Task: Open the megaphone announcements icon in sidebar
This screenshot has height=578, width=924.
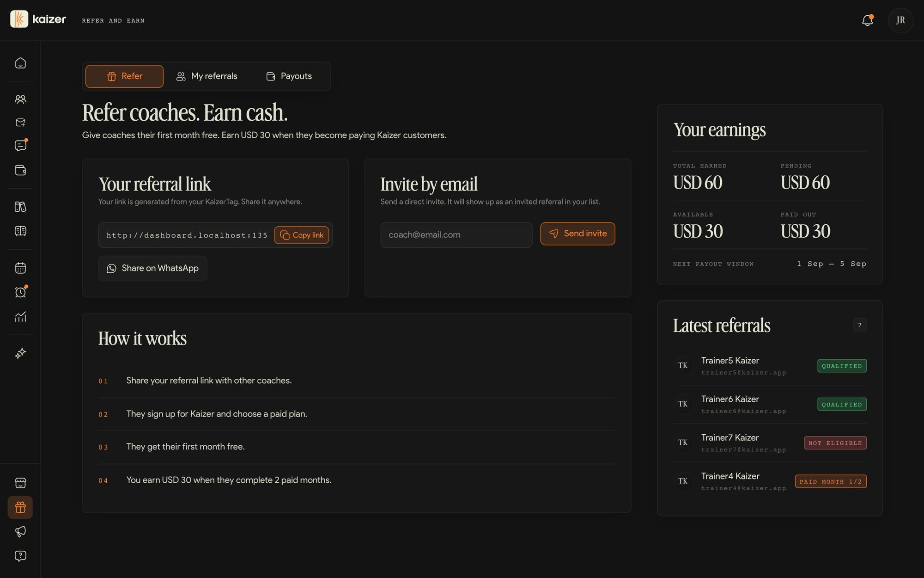Action: [x=20, y=532]
